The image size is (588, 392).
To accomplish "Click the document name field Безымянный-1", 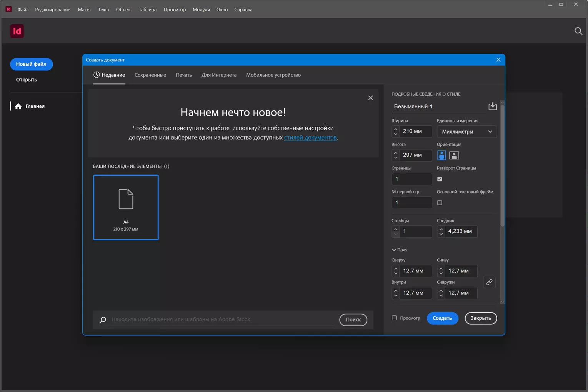I will 438,106.
